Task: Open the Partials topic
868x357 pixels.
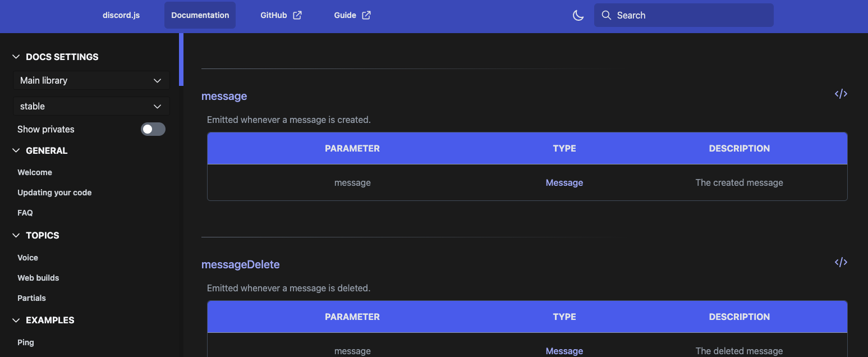Action: tap(31, 298)
